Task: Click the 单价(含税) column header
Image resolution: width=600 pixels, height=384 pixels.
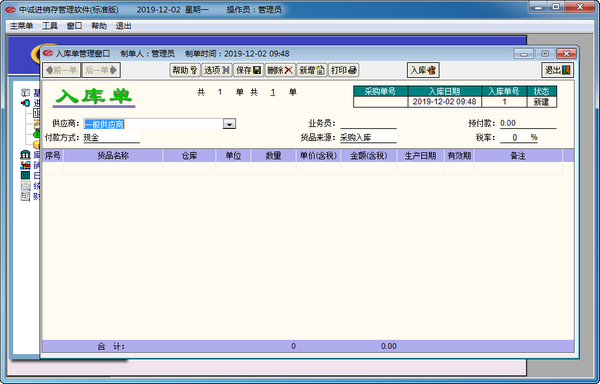Action: (x=318, y=156)
